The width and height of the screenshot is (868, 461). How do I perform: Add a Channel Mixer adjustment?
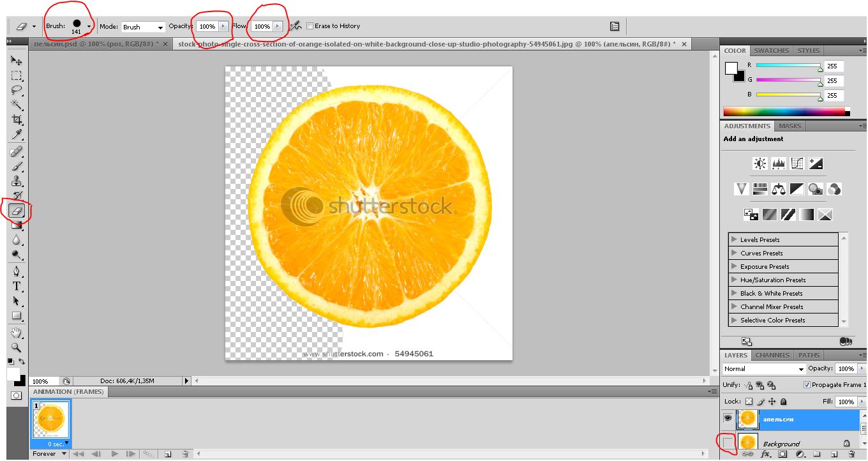(x=834, y=189)
